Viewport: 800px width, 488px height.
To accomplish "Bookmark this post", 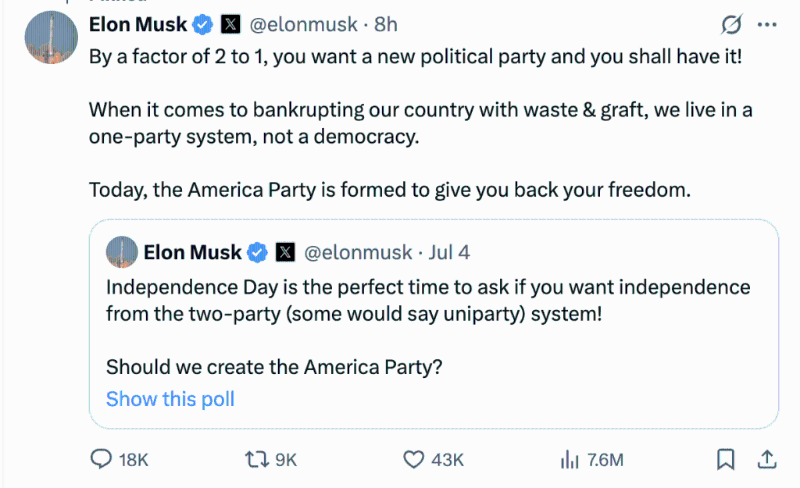I will pos(726,459).
